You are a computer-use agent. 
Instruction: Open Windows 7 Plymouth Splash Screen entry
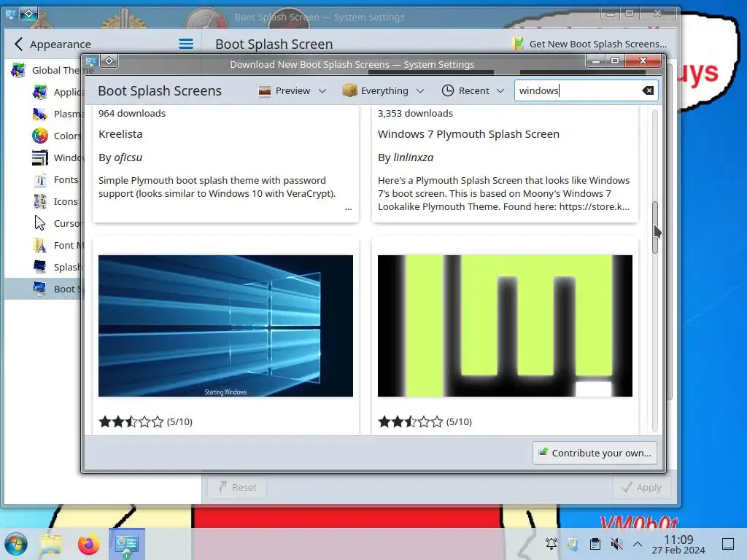tap(468, 134)
